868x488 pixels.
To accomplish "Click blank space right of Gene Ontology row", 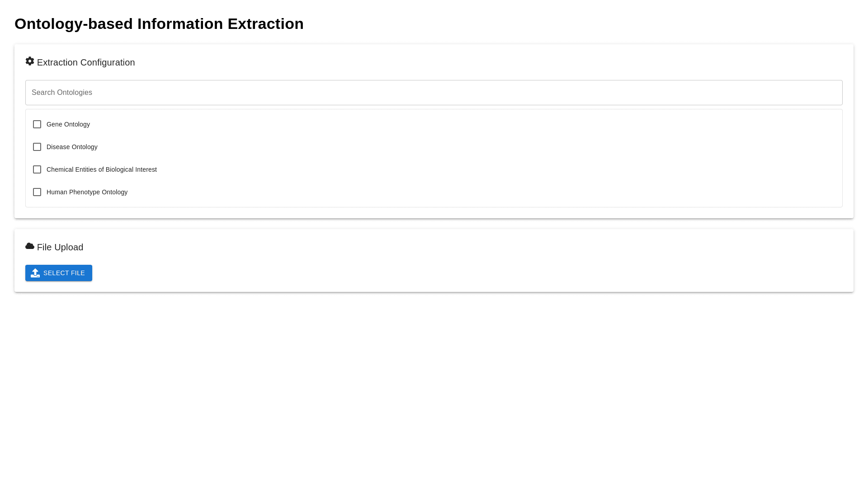I will tap(452, 124).
